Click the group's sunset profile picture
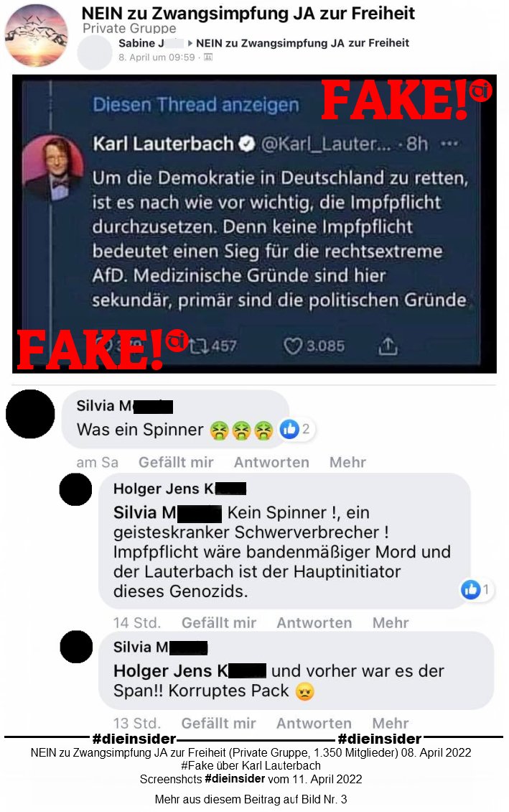This screenshot has height=812, width=509. click(36, 35)
